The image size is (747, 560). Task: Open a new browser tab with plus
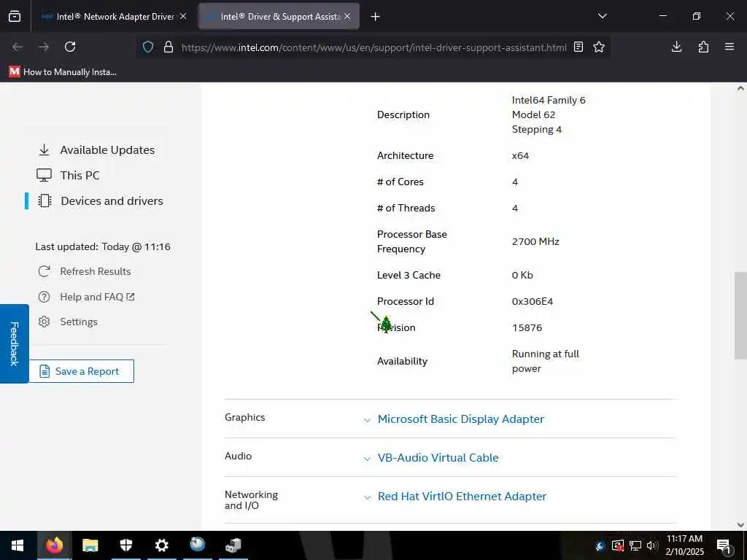pyautogui.click(x=376, y=17)
